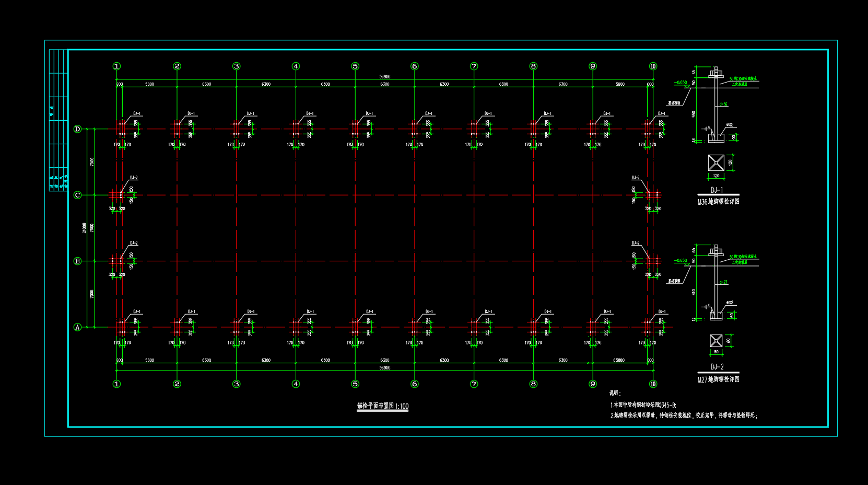Select bottom grid axis bubble 5
The height and width of the screenshot is (485, 868).
point(355,384)
